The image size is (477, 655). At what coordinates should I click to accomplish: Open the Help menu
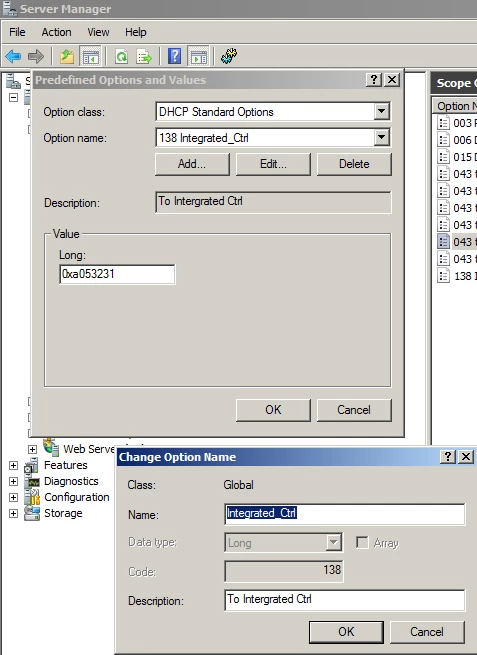click(x=136, y=32)
